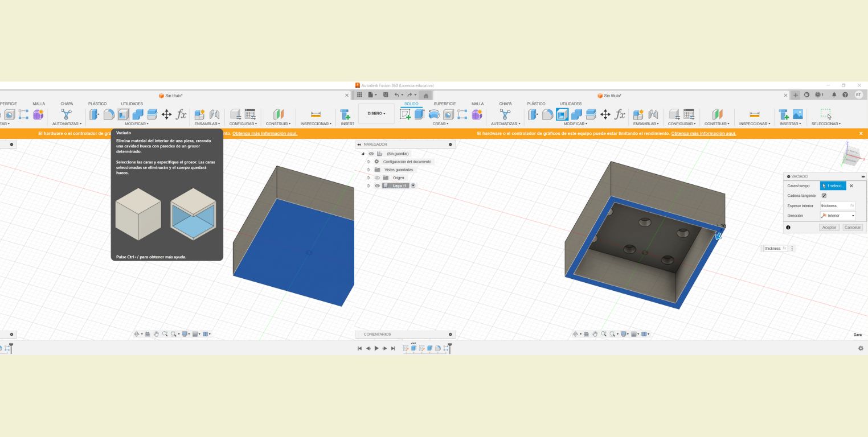
Task: Click '1 selecc...' selection button in VACIADO dialog
Action: pos(833,185)
